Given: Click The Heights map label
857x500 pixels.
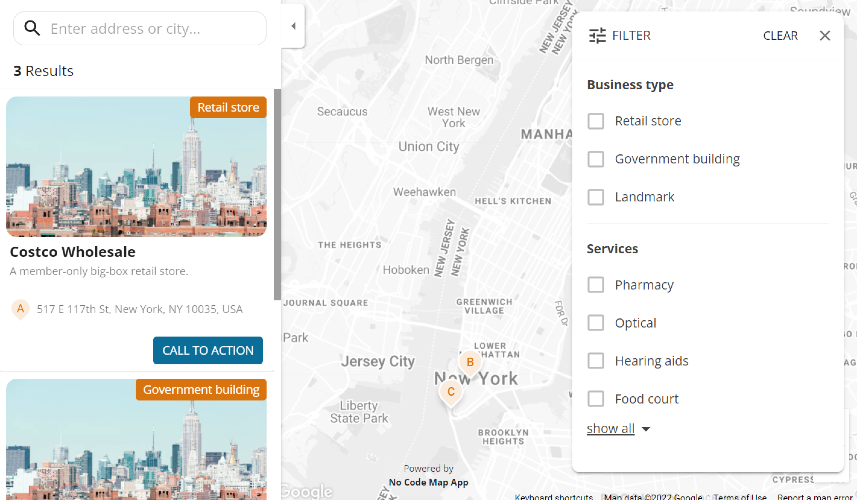Looking at the screenshot, I should click(350, 245).
